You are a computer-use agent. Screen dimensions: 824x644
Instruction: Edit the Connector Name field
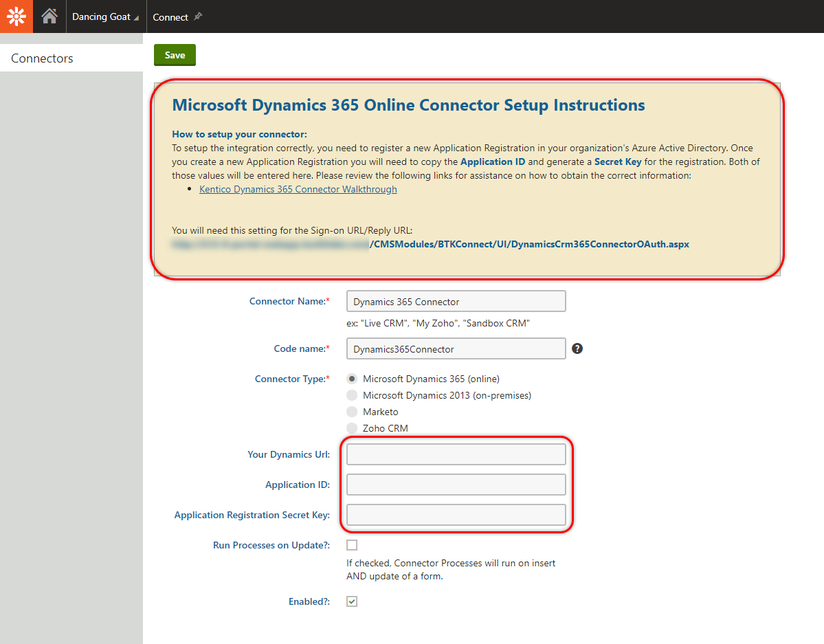coord(456,301)
